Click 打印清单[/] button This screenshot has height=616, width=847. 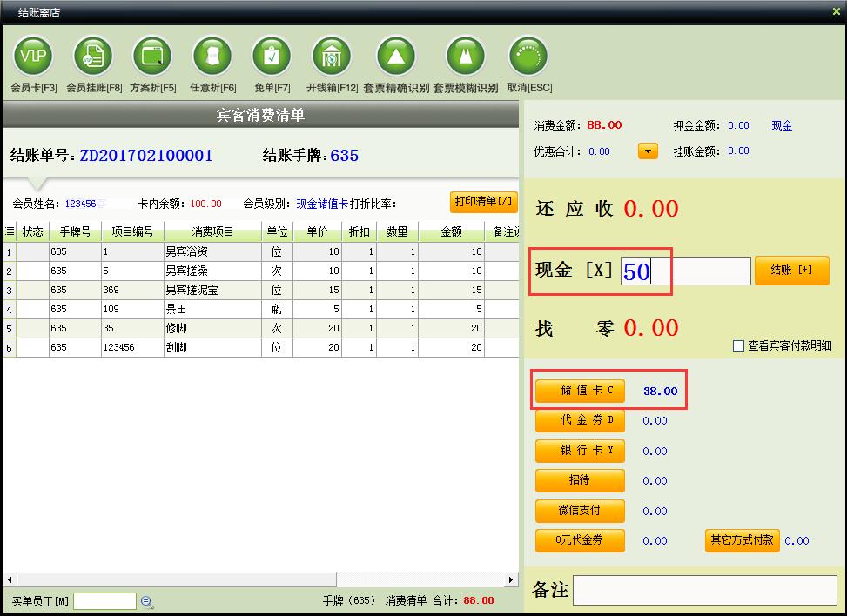pos(483,202)
